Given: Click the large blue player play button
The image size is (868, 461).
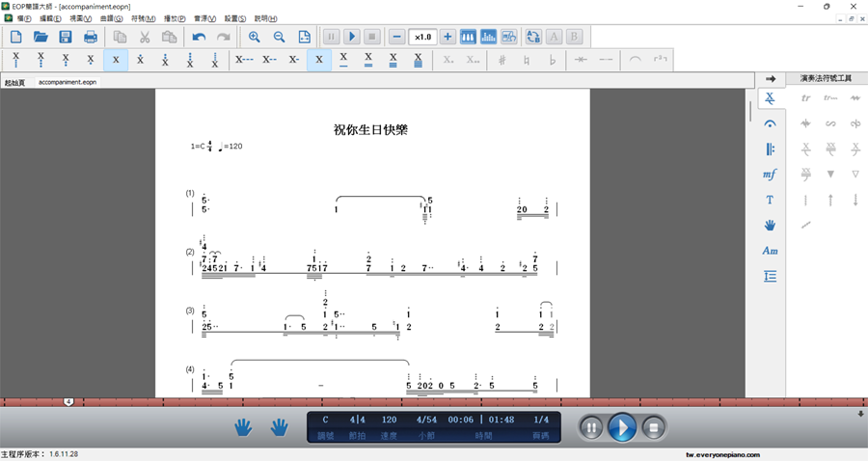Looking at the screenshot, I should click(622, 428).
